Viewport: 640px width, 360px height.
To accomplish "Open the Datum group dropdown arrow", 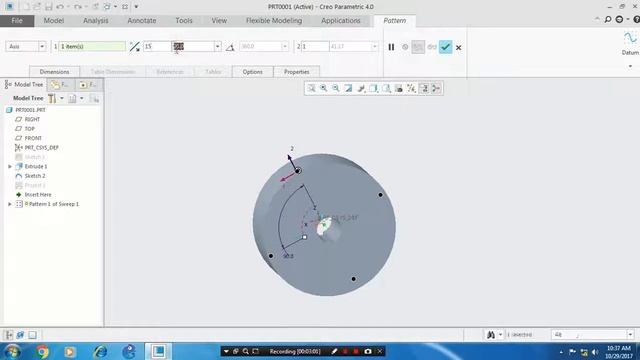I will (630, 66).
